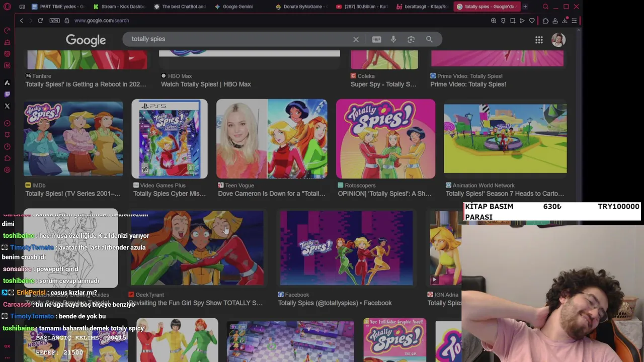Open the Teen Vogue Dove Cameron image
The height and width of the screenshot is (362, 644).
[x=272, y=139]
